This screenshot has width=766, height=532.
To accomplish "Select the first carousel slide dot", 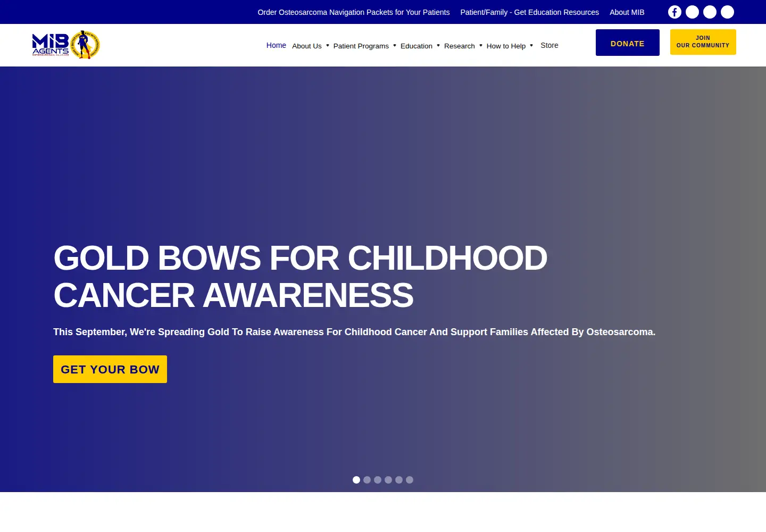I will [x=356, y=480].
